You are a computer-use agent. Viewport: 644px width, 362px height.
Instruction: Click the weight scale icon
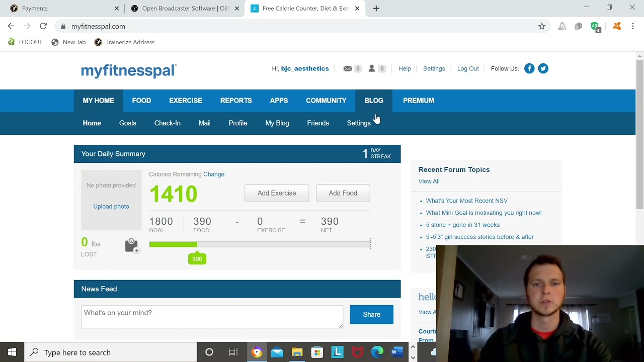[132, 245]
